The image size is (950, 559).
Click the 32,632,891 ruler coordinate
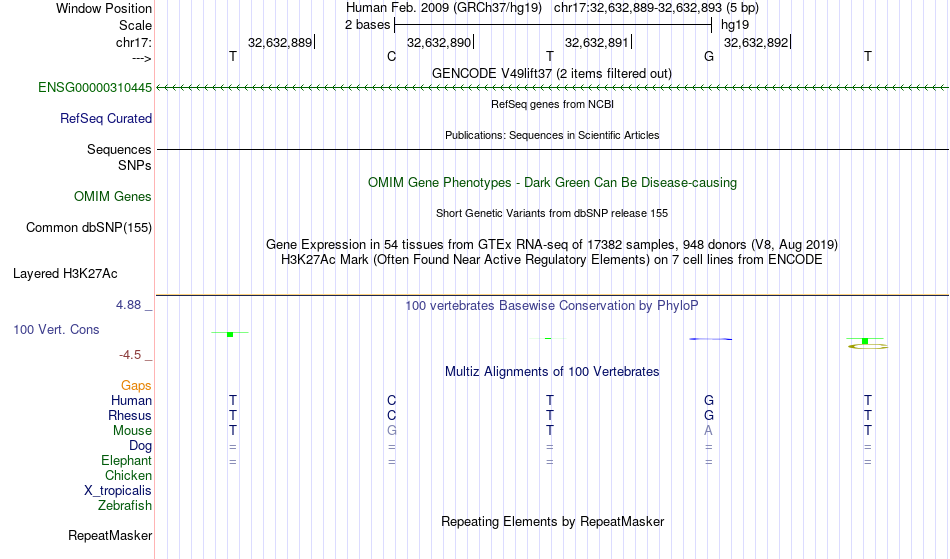pyautogui.click(x=597, y=42)
